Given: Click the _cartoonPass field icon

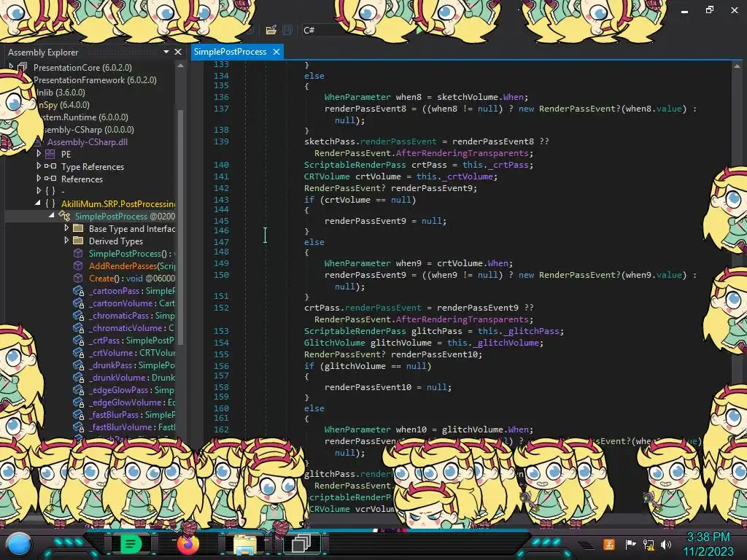Looking at the screenshot, I should (79, 290).
